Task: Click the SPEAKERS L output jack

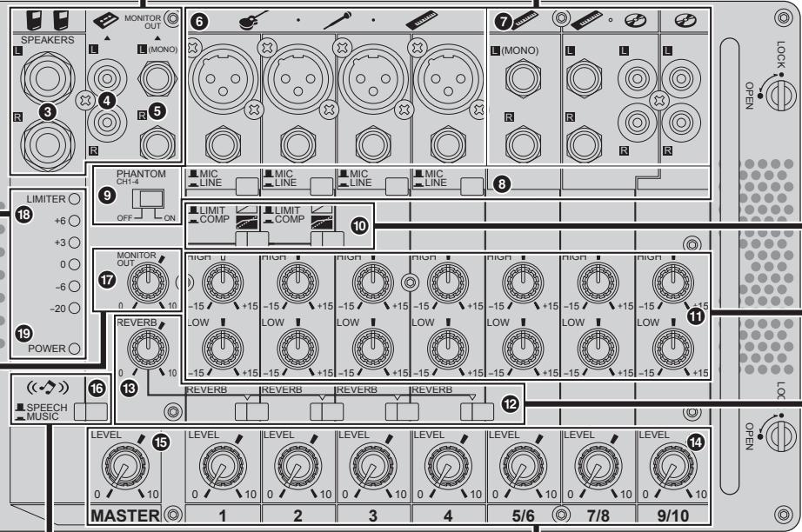Action: click(x=48, y=78)
